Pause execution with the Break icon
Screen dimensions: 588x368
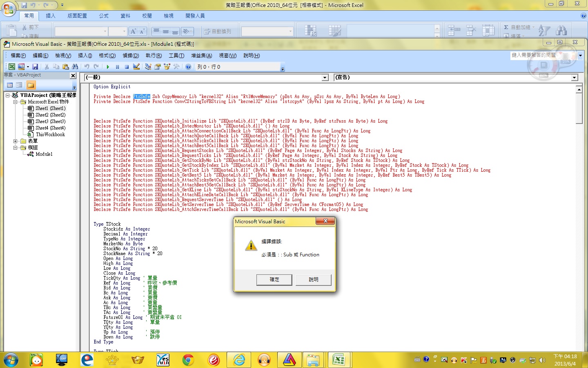(x=117, y=67)
